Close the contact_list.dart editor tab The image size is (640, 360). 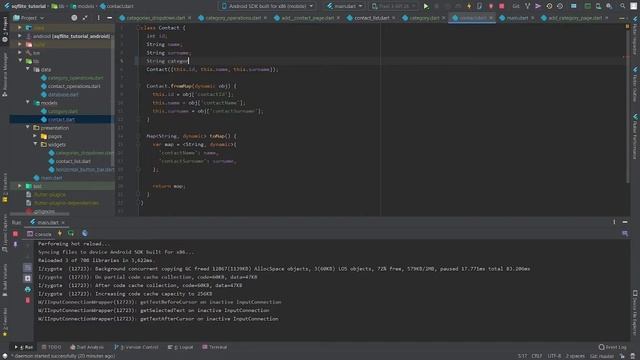(393, 18)
